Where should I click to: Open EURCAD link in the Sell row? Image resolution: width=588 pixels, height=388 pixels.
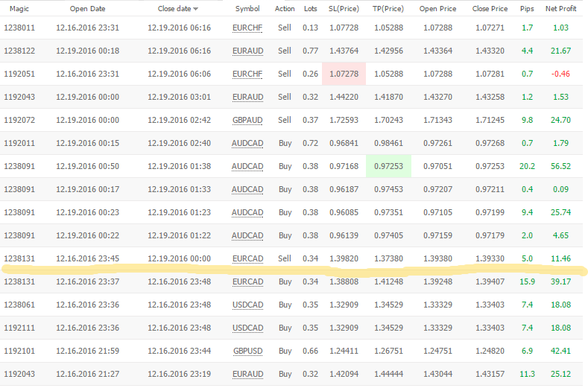[247, 259]
